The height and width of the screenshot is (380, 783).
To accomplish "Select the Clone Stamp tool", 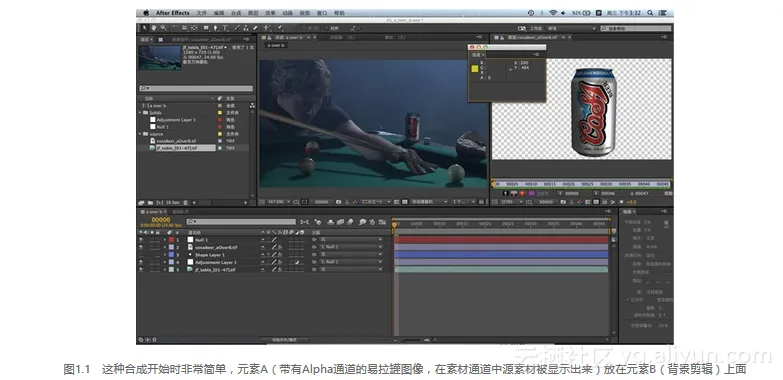I will (246, 28).
